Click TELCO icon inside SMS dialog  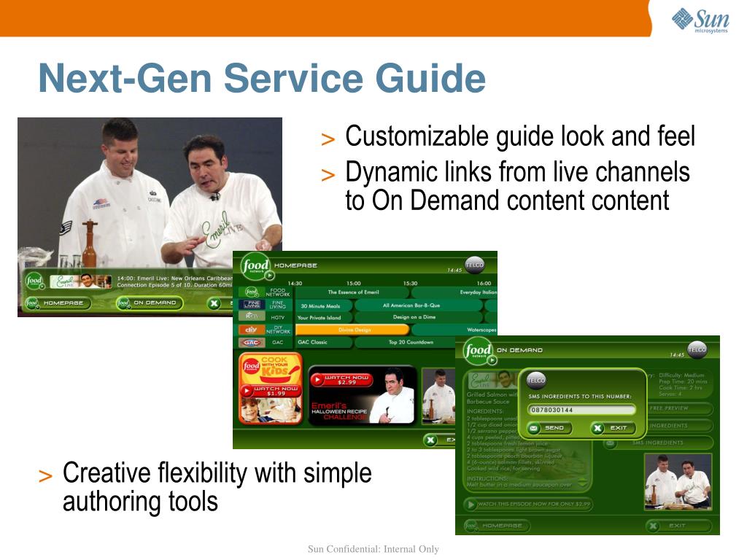(x=536, y=380)
